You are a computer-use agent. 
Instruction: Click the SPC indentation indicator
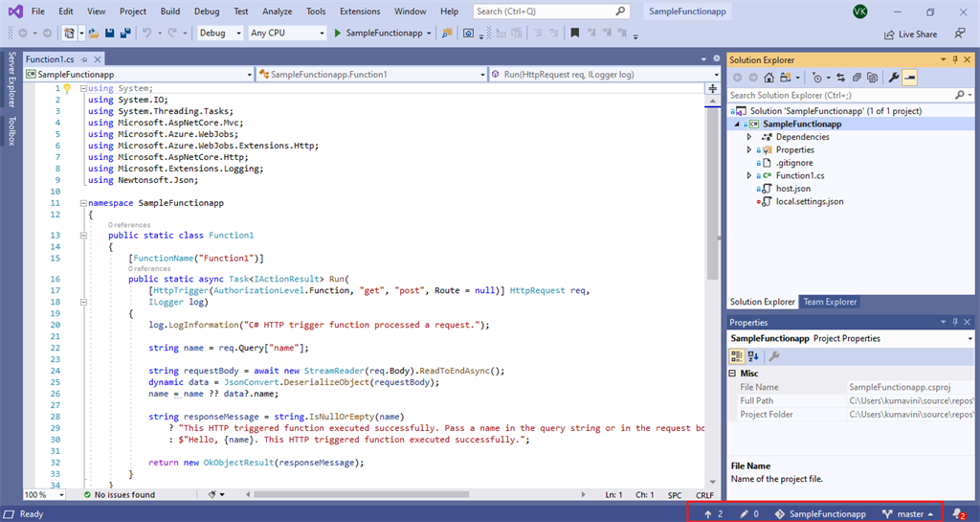pyautogui.click(x=675, y=494)
